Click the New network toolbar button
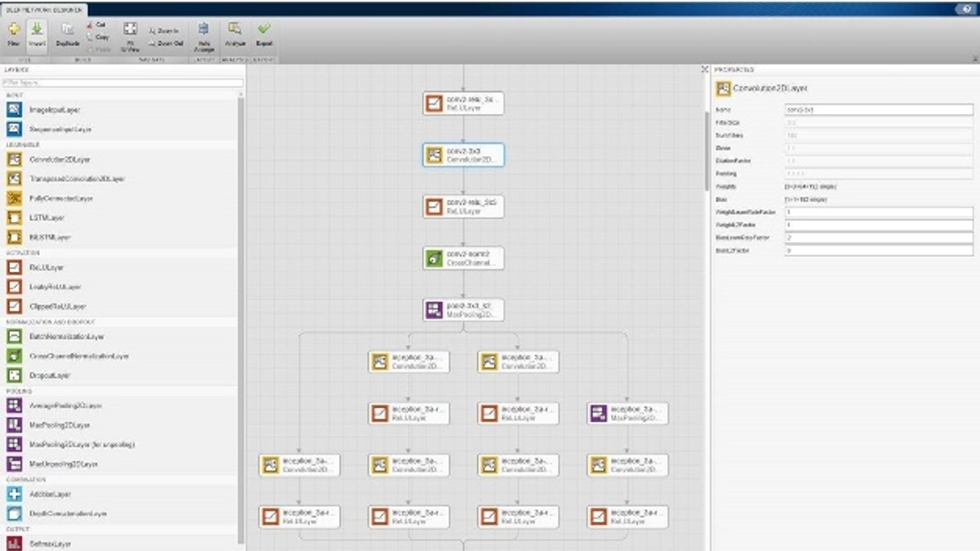 coord(14,34)
